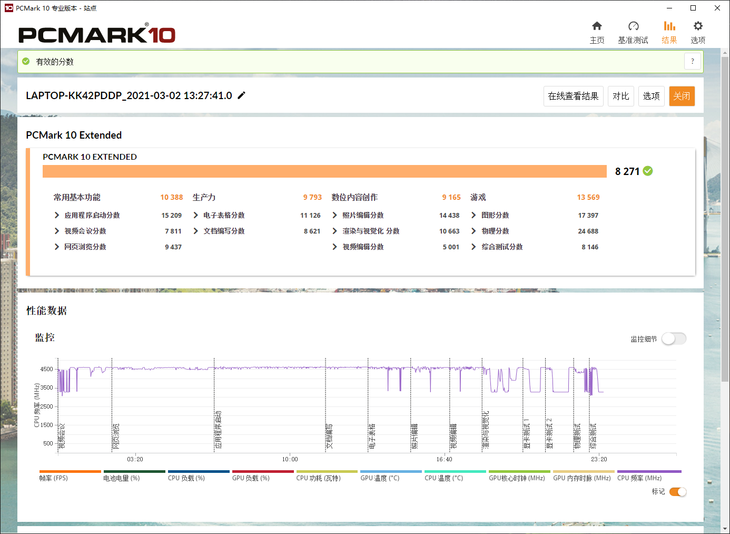The image size is (730, 534).
Task: Open the Benchmarks (基准测试) gauge icon
Action: 633,27
